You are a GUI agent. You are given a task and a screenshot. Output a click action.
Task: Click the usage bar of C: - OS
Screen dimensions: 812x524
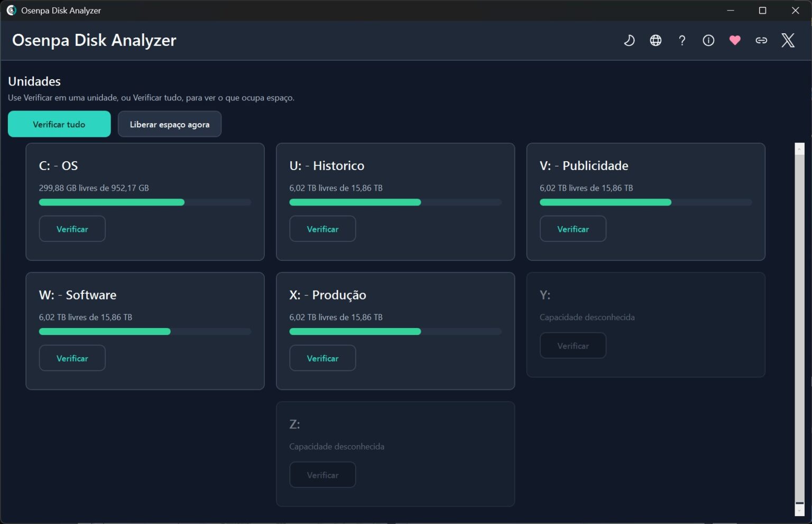pos(145,202)
